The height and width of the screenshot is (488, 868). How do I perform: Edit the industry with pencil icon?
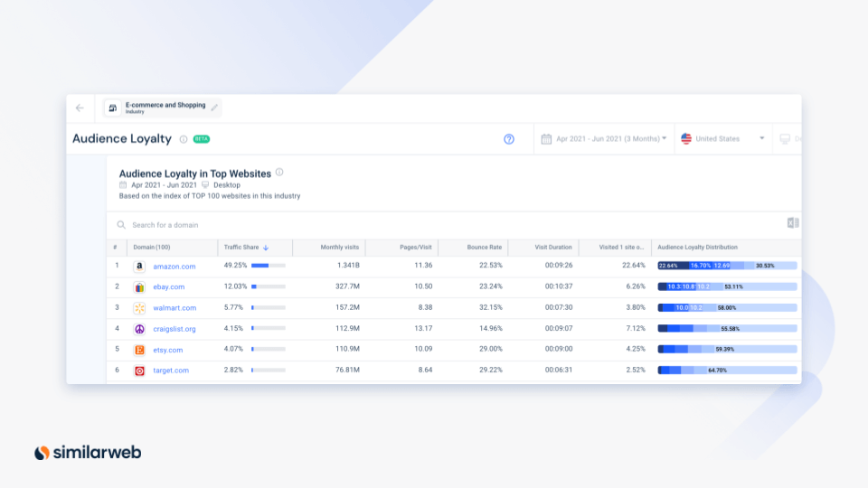click(214, 108)
